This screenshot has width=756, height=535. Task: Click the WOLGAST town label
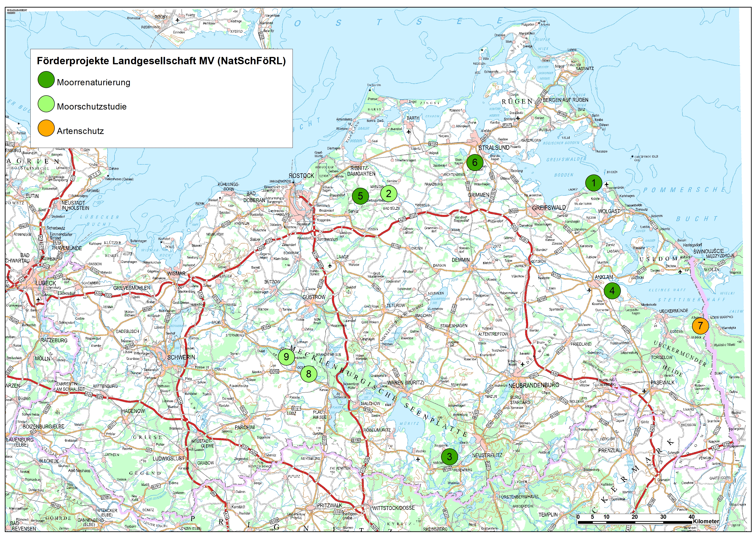609,211
